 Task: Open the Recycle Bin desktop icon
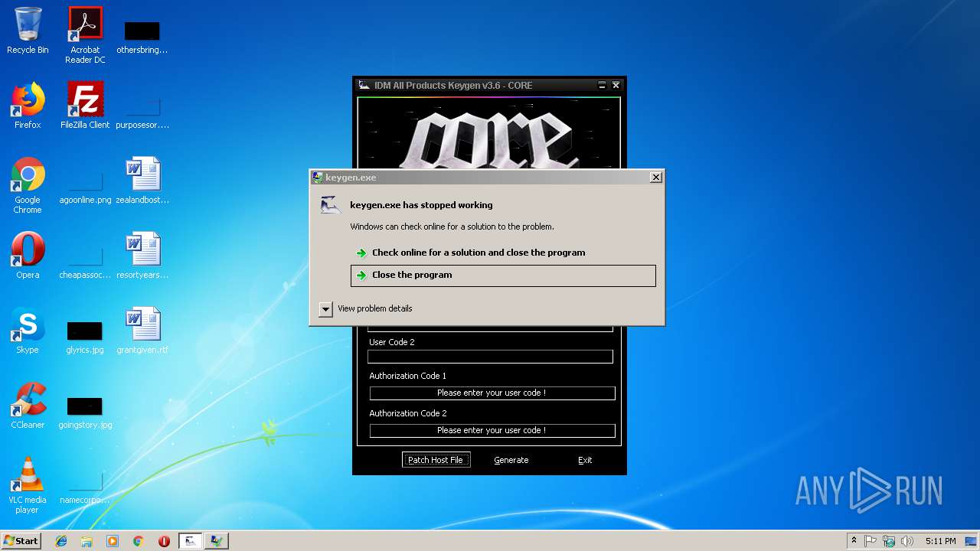pos(28,31)
